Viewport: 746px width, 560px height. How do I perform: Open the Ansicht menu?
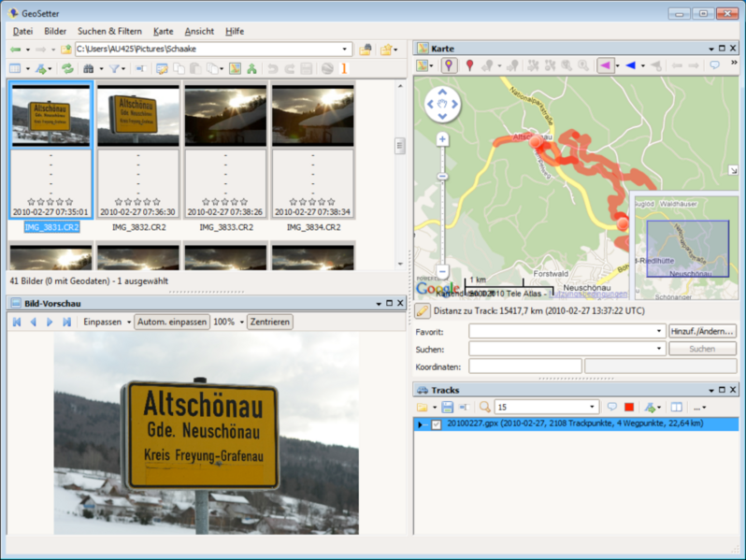(199, 32)
